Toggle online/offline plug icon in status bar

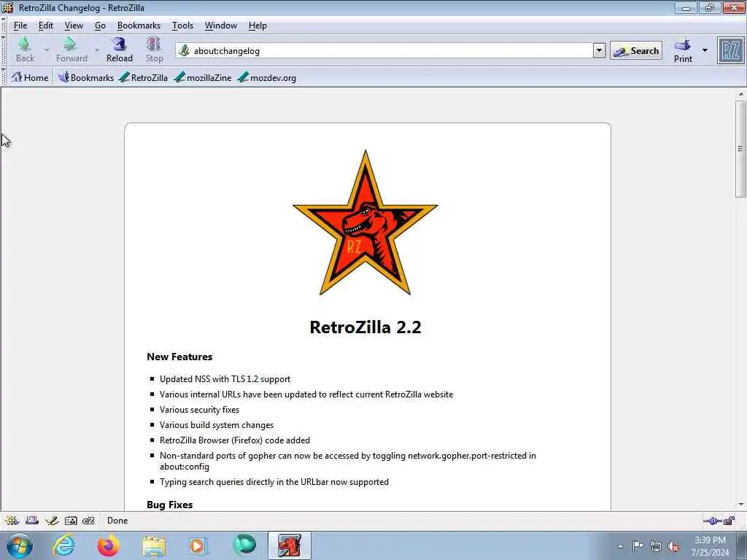712,521
